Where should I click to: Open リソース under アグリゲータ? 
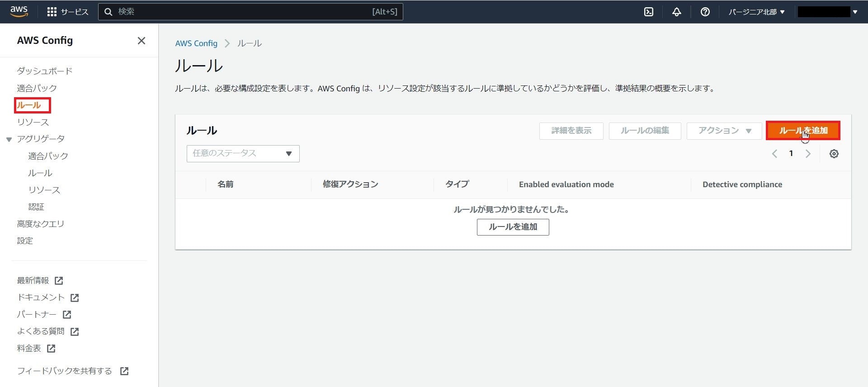44,190
